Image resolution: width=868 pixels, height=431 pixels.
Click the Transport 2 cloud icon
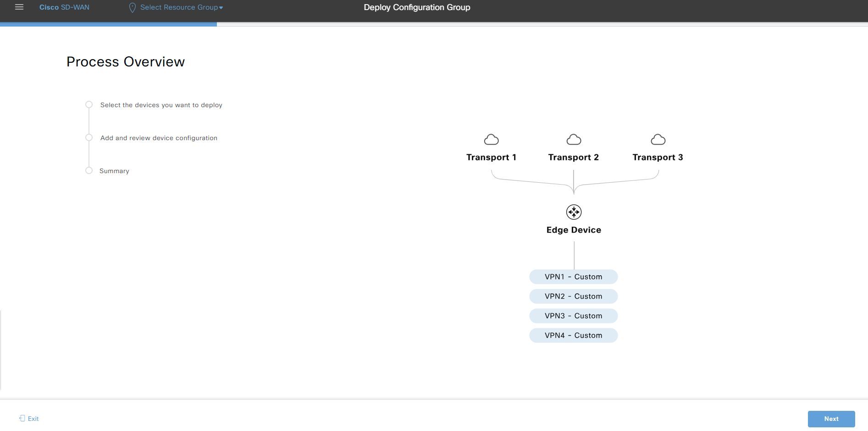pyautogui.click(x=574, y=139)
